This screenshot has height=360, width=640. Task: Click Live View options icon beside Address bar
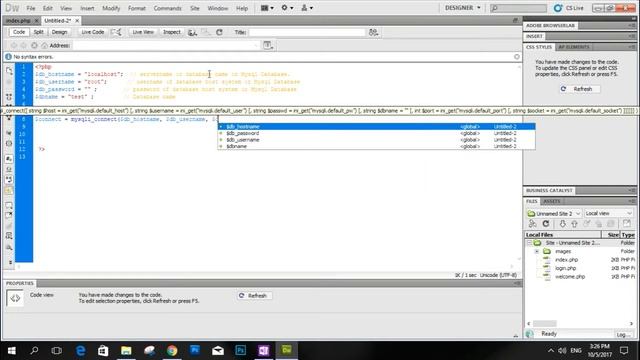pos(268,45)
